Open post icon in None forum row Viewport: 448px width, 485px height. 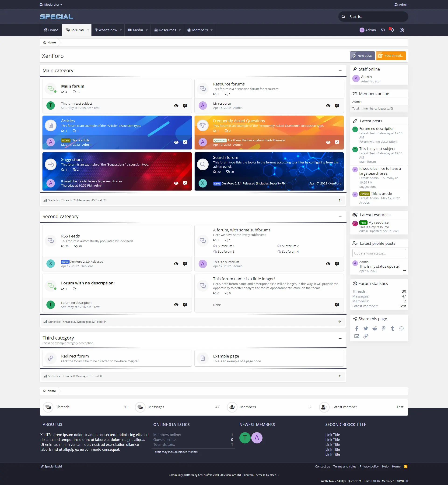(x=337, y=305)
